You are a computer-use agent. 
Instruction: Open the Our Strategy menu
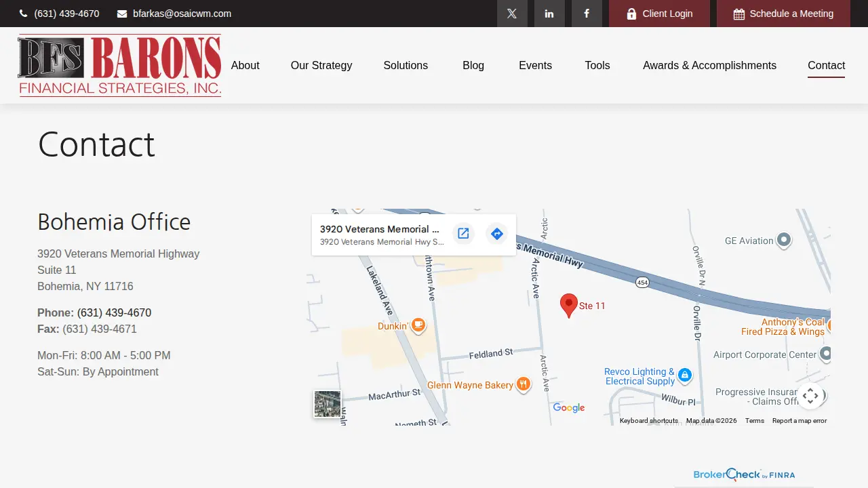[321, 66]
